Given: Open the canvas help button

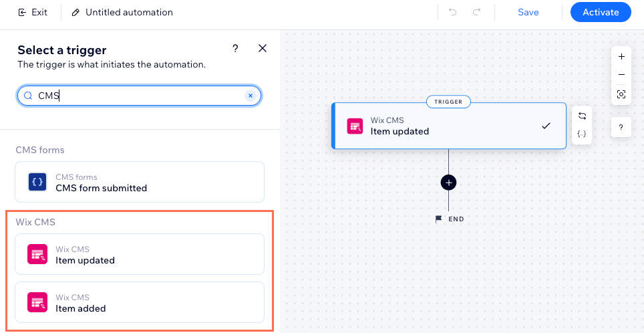Looking at the screenshot, I should [x=621, y=127].
